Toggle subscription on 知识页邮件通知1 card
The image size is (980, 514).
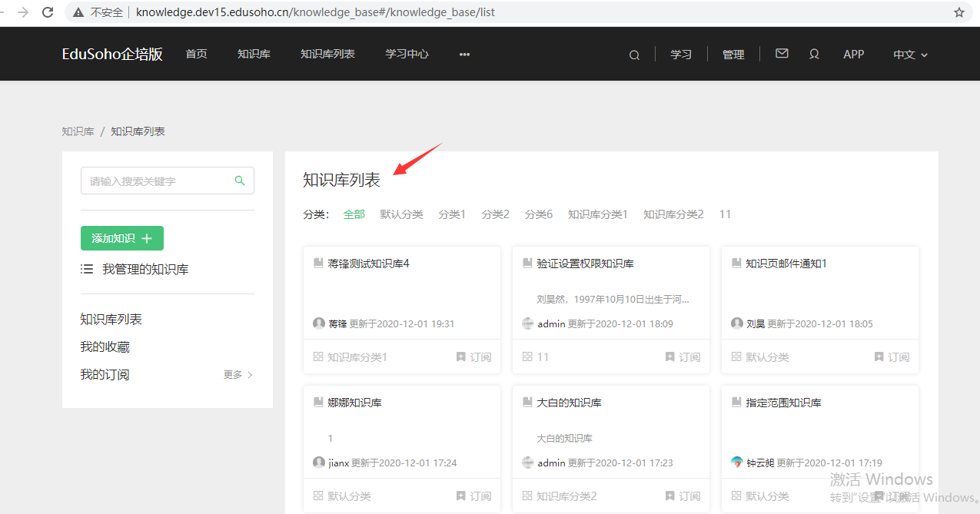click(x=892, y=356)
